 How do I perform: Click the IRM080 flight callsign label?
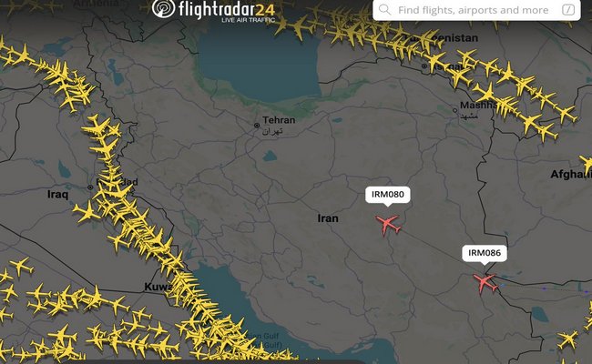pos(388,195)
